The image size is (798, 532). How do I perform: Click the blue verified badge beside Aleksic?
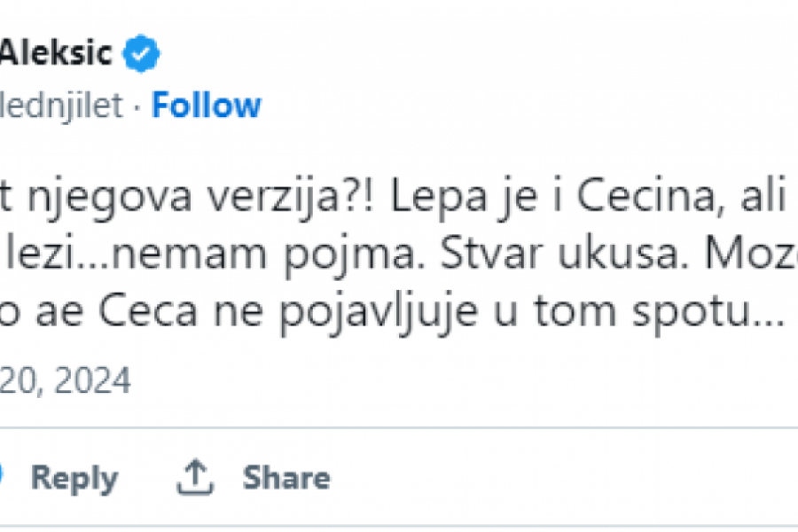click(x=141, y=55)
